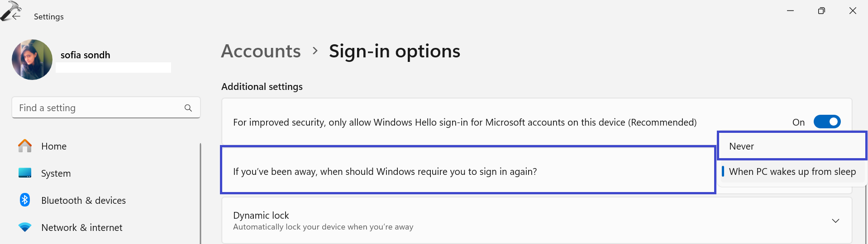The width and height of the screenshot is (868, 244).
Task: Click the Home house icon in the sidebar
Action: point(25,146)
